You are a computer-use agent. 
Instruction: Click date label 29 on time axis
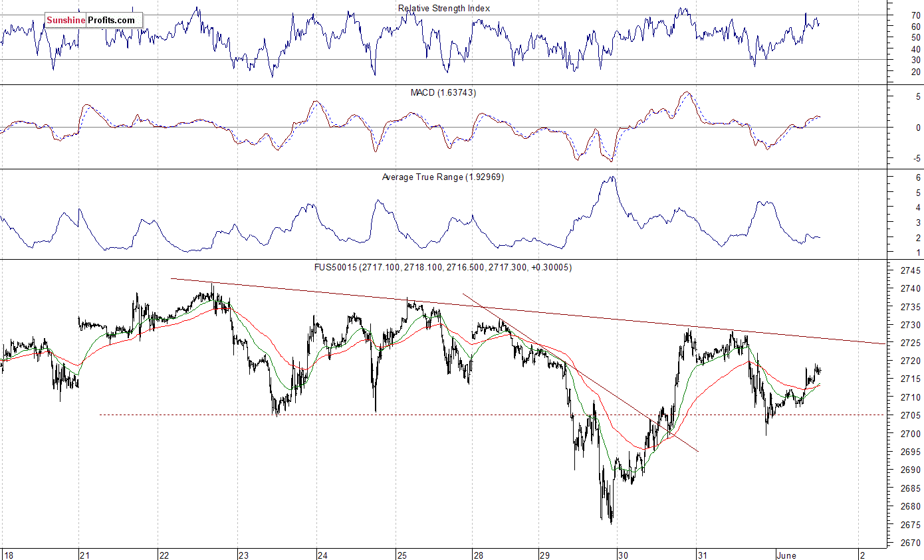click(544, 555)
